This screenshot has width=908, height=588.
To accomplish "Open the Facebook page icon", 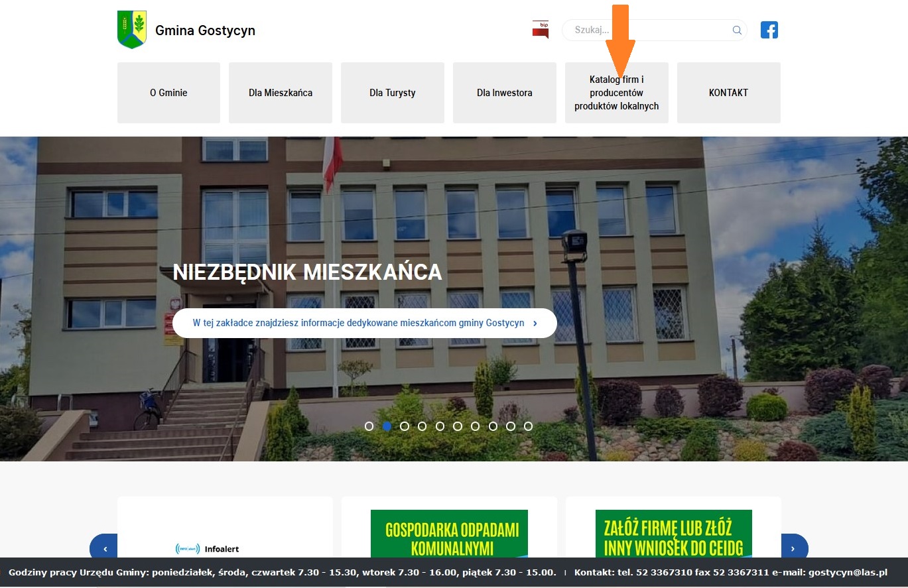I will click(x=769, y=30).
